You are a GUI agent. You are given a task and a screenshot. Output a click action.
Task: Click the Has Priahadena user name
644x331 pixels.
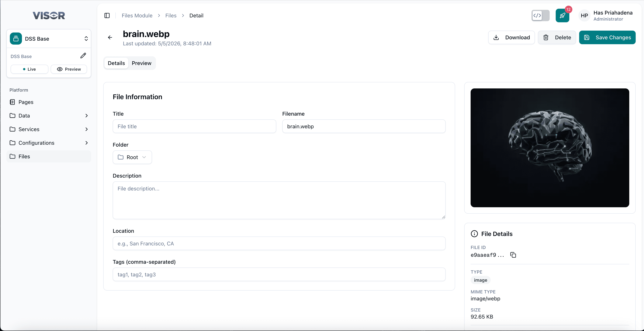click(613, 13)
